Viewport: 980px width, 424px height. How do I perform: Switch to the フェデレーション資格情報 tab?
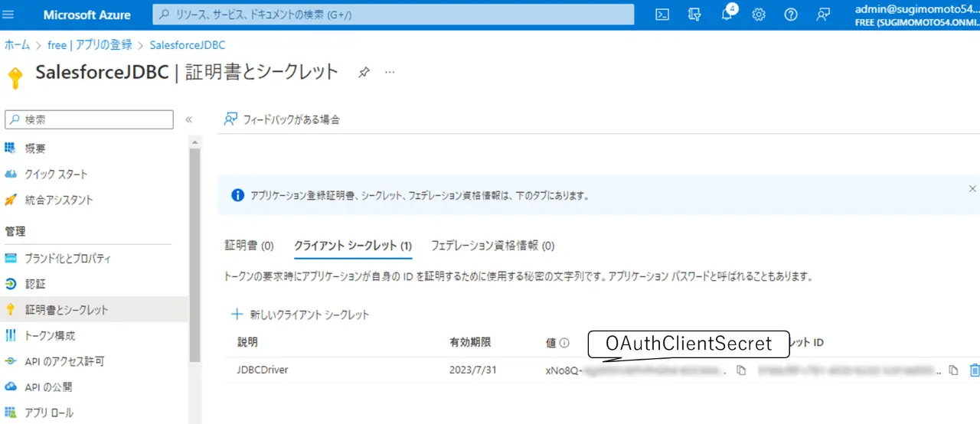[492, 246]
